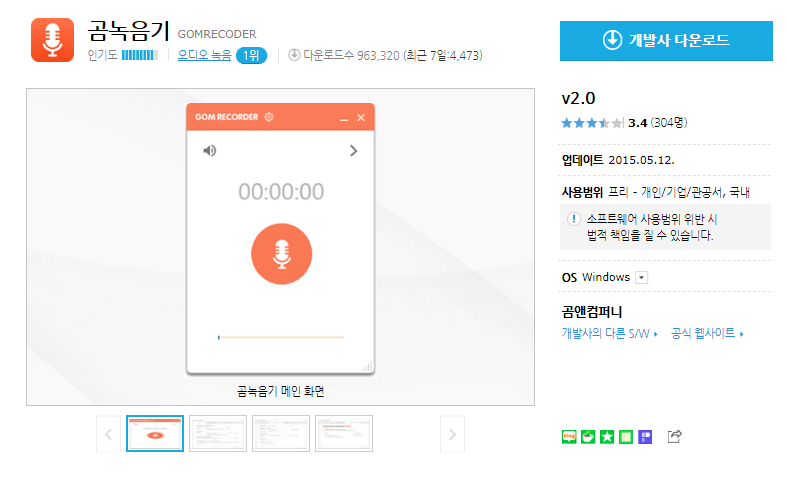Expand recorder panel with right chevron
This screenshot has width=789, height=494.
tap(353, 151)
